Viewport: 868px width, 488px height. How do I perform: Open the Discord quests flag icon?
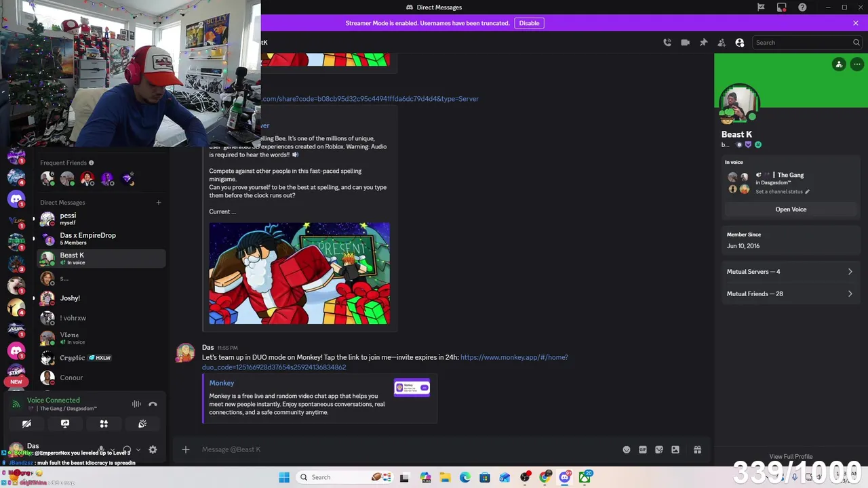(761, 7)
